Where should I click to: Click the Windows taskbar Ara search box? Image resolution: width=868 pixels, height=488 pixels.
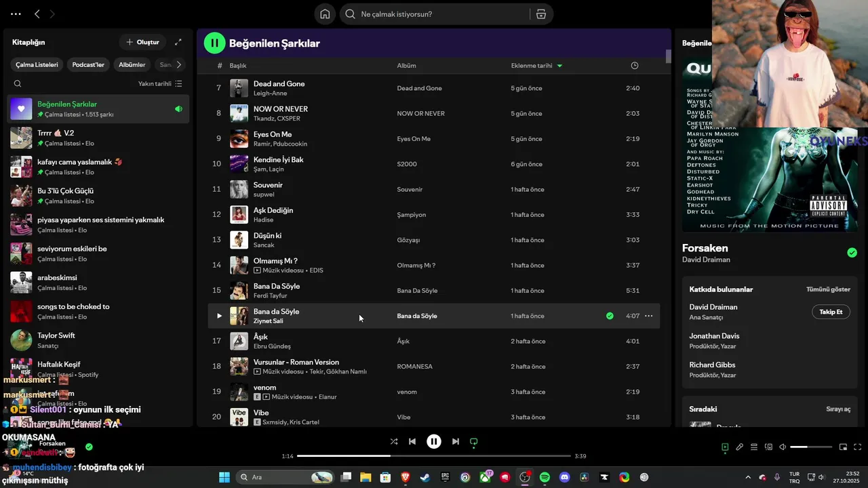click(x=285, y=477)
